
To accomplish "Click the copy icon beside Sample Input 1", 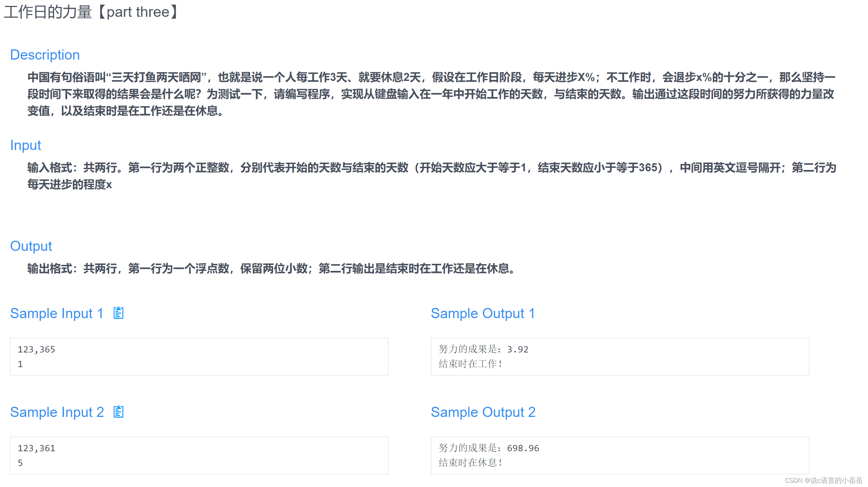I will (x=118, y=313).
